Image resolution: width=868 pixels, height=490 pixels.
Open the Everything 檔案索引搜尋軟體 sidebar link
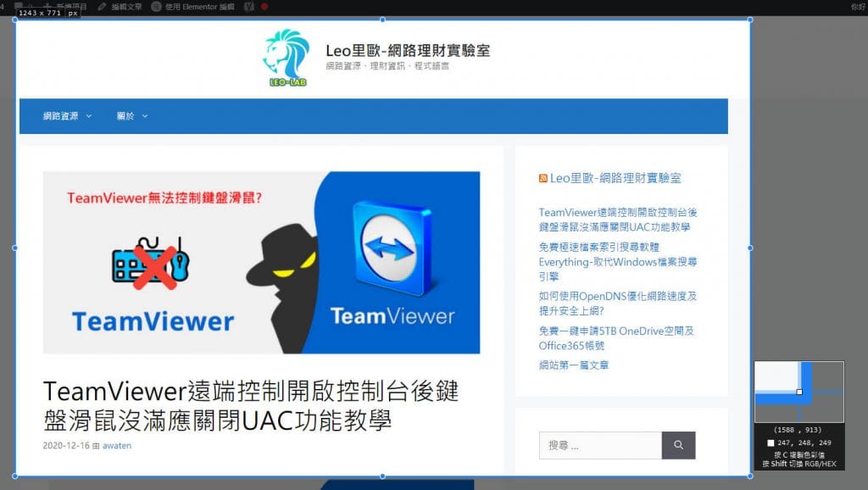(618, 261)
